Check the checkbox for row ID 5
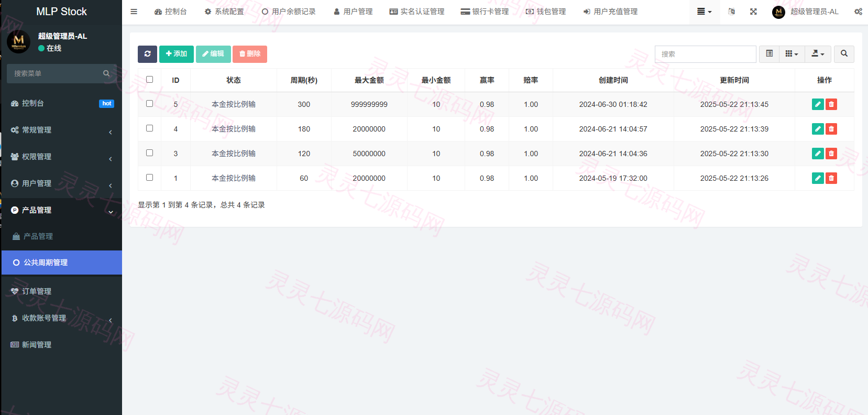 tap(149, 104)
